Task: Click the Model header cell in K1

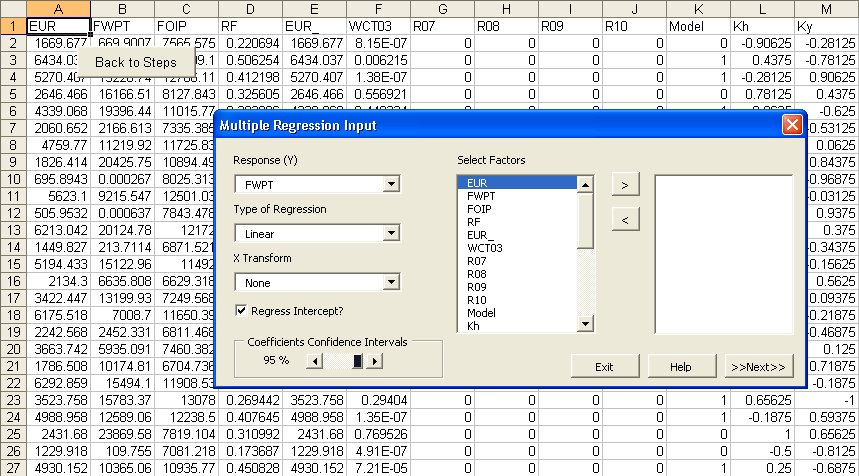Action: (x=698, y=26)
